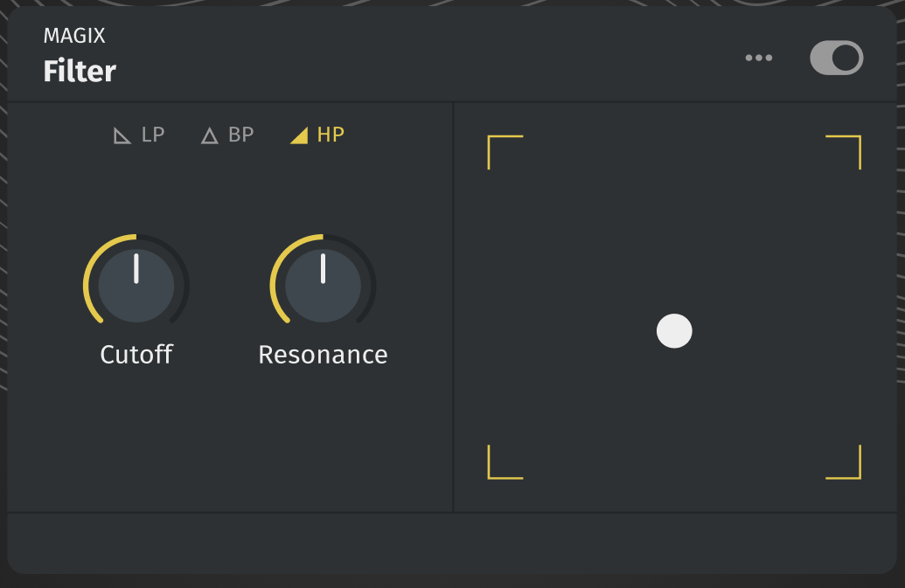Click the XY pad bottom-left corner bracket
The width and height of the screenshot is (905, 588).
497,470
